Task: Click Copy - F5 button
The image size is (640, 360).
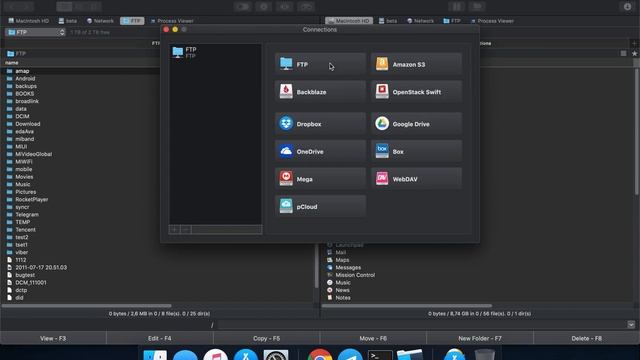Action: coord(267,338)
